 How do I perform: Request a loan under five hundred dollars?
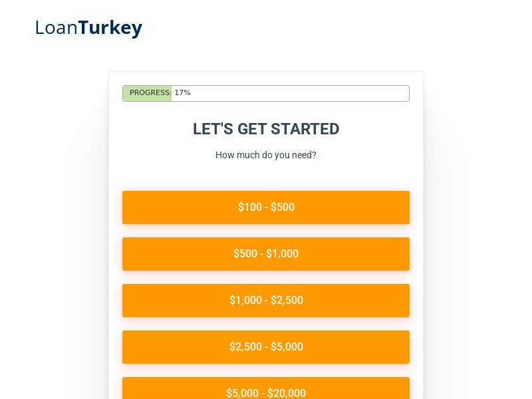coord(266,207)
